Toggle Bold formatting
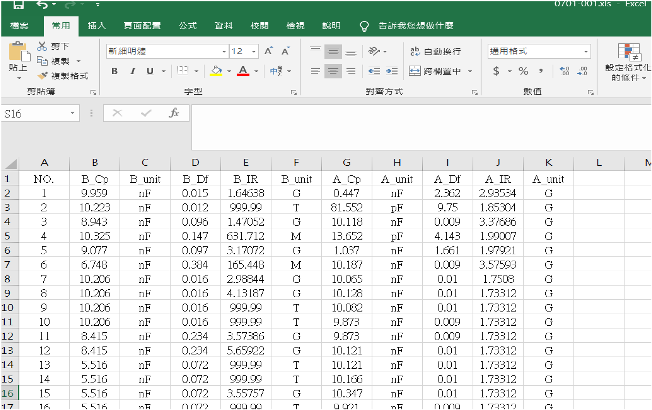Image resolution: width=652 pixels, height=410 pixels. [115, 71]
